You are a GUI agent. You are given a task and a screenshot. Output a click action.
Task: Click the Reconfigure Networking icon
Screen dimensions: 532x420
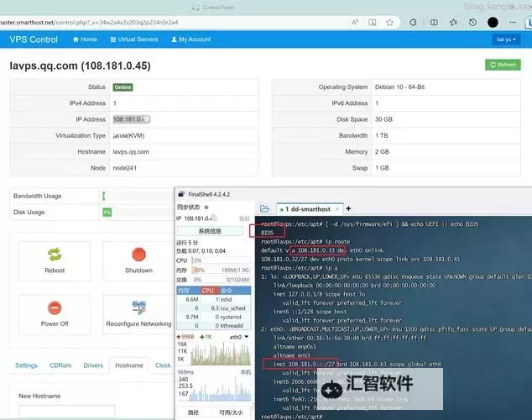point(138,307)
